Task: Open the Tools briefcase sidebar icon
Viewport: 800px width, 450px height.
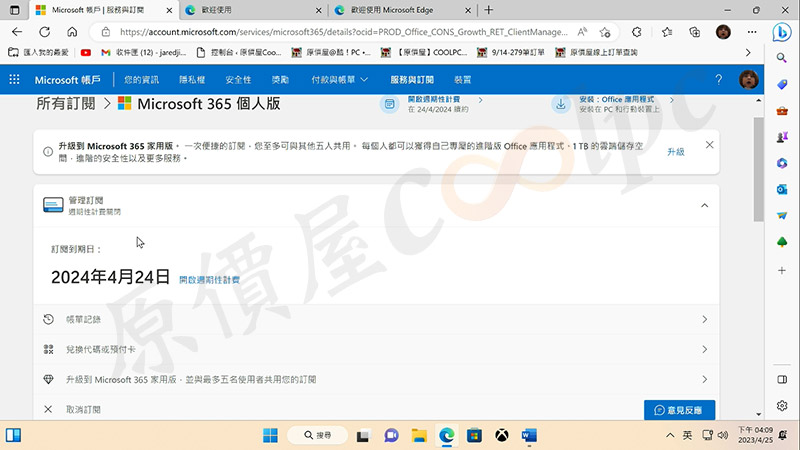Action: 782,111
